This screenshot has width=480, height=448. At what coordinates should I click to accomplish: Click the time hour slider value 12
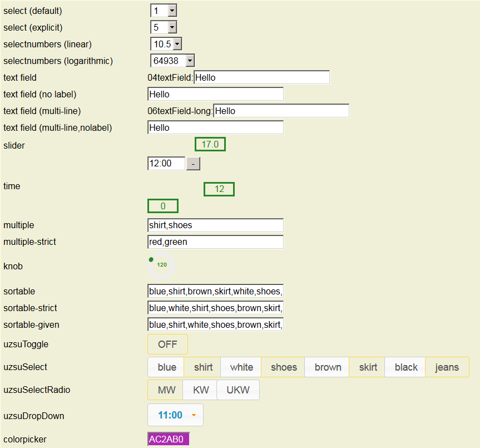point(219,189)
